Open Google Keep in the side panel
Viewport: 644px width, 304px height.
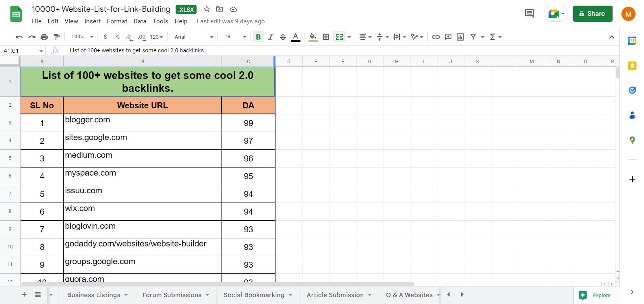[x=632, y=66]
